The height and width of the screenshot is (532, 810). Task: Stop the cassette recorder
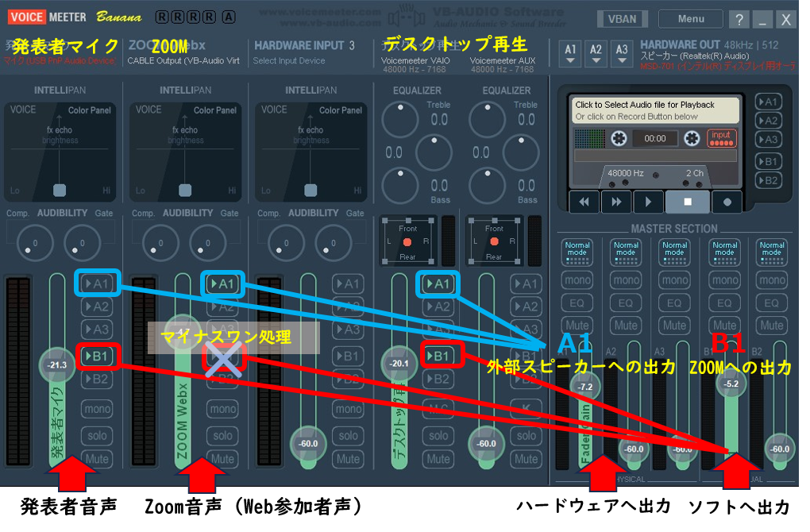pyautogui.click(x=688, y=202)
